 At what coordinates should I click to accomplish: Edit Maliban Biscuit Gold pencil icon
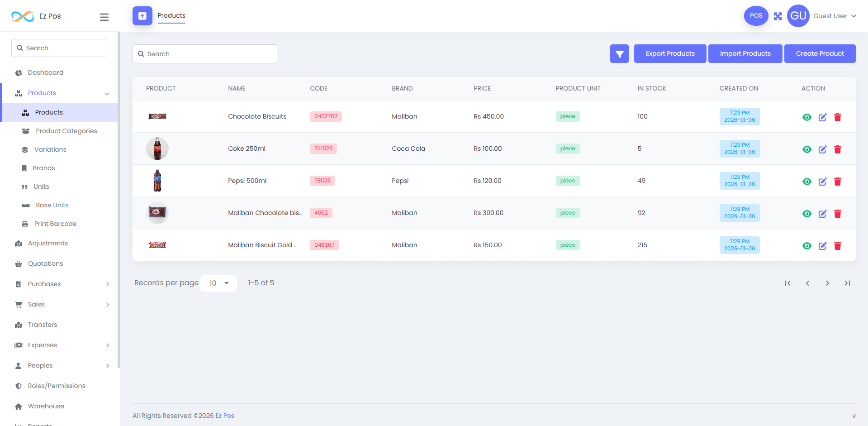click(x=822, y=246)
